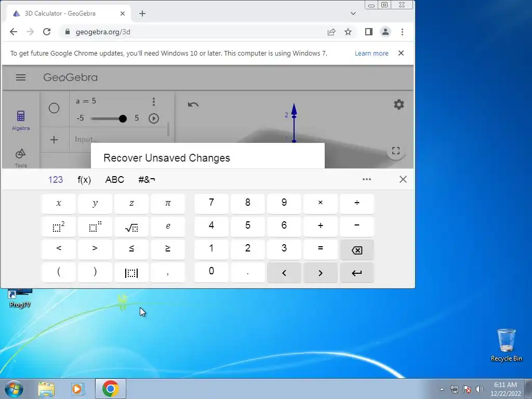Image resolution: width=532 pixels, height=399 pixels.
Task: Insert the square root key
Action: 131,227
